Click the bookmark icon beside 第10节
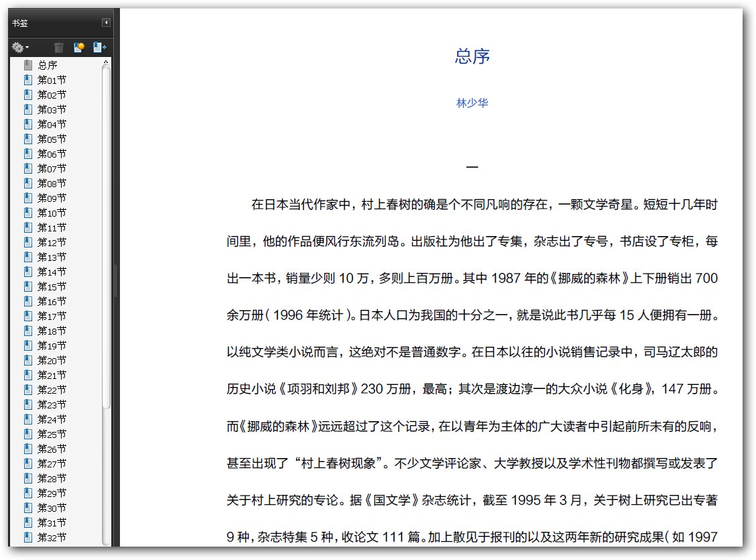The height and width of the screenshot is (560, 756). 28,213
